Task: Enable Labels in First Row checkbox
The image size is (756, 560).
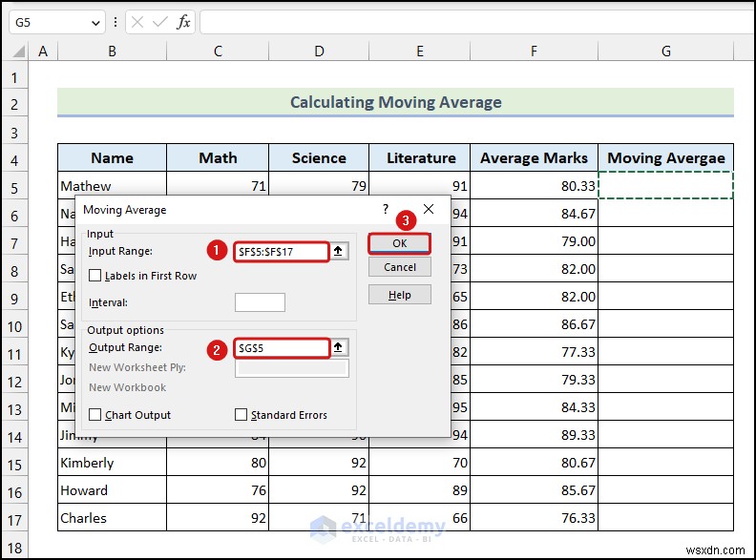Action: coord(95,276)
